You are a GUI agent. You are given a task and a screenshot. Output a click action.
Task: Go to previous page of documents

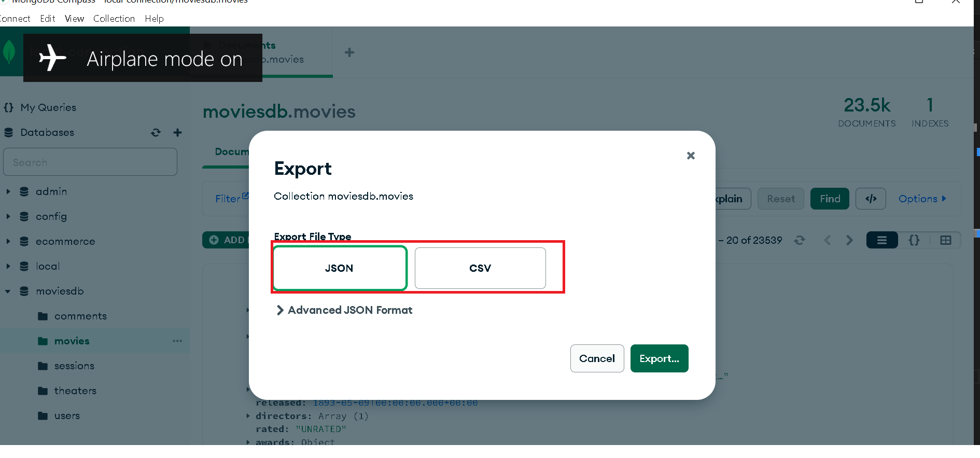[828, 240]
